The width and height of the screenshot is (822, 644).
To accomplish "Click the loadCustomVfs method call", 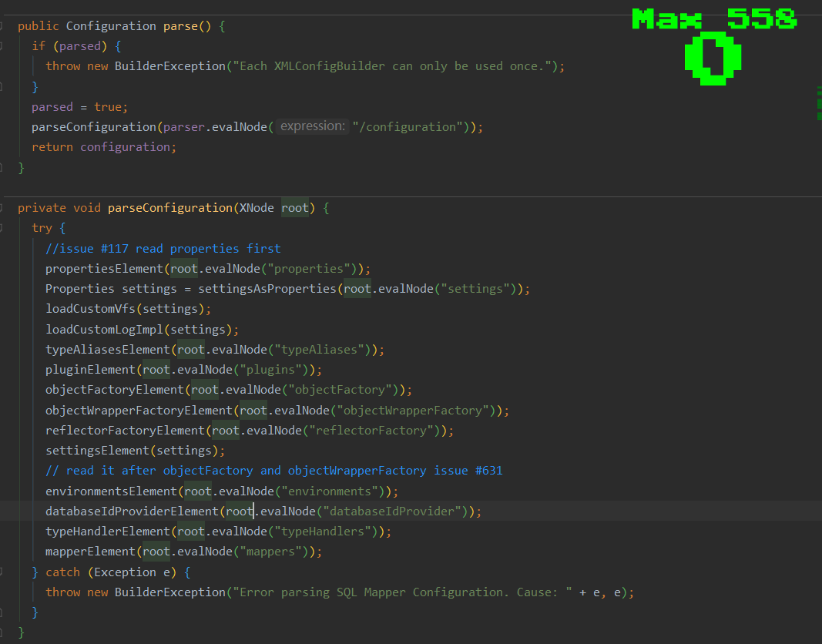I will pos(90,309).
